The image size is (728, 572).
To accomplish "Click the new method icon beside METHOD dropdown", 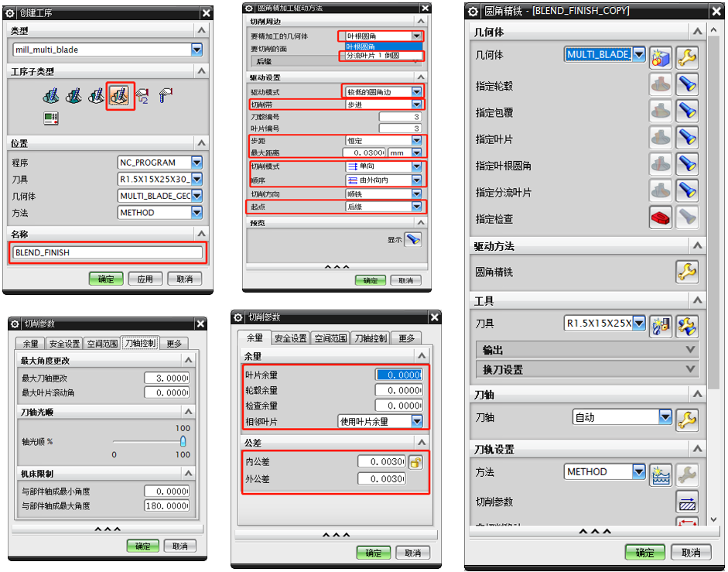I will [x=661, y=474].
